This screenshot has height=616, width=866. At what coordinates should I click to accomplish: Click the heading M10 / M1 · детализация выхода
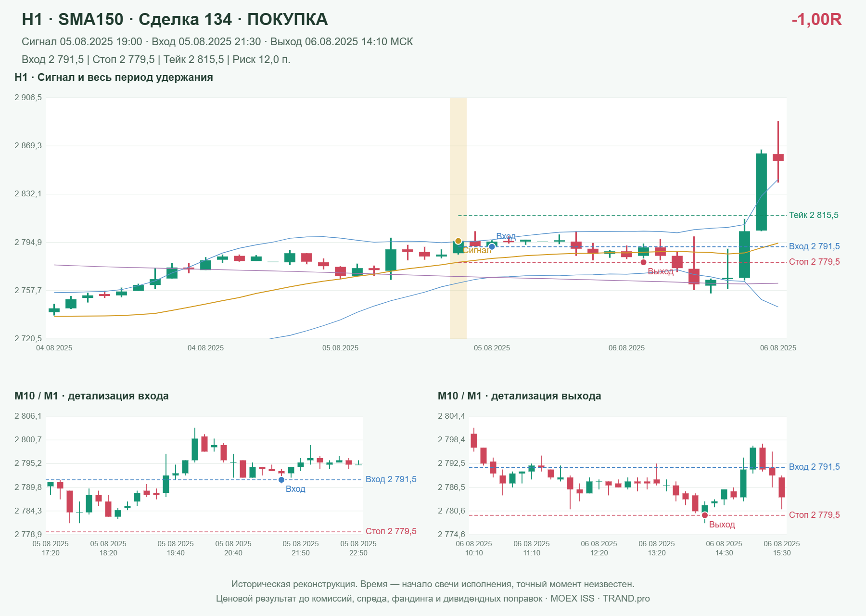point(520,396)
